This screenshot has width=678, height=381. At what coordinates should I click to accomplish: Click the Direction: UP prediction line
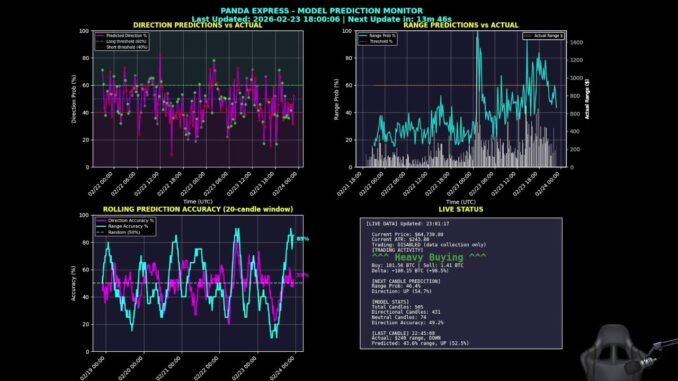click(x=402, y=291)
